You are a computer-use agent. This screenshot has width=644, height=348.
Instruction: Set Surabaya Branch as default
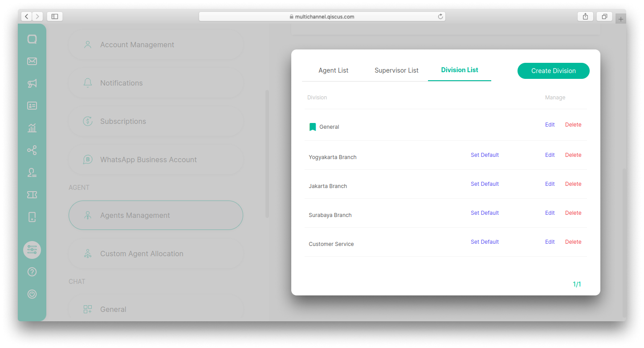click(485, 213)
